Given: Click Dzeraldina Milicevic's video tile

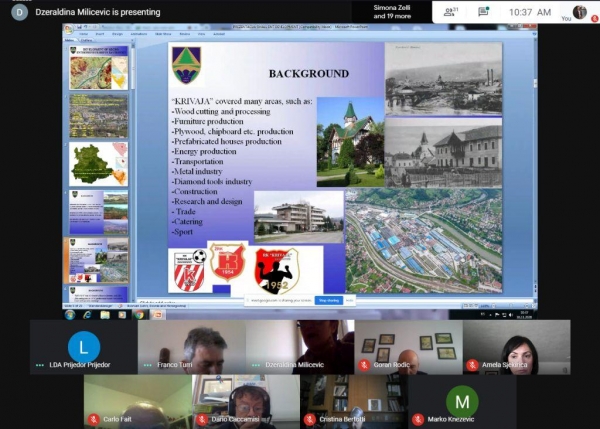Looking at the screenshot, I should click(300, 347).
